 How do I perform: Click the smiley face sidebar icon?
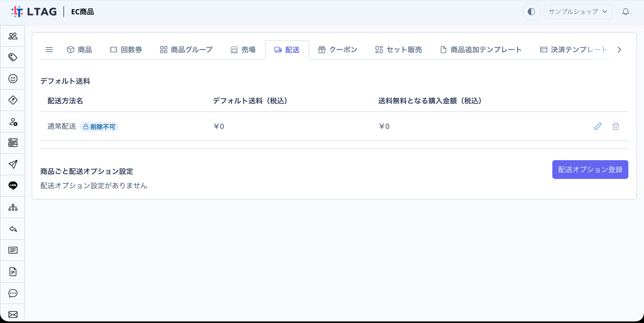(13, 79)
